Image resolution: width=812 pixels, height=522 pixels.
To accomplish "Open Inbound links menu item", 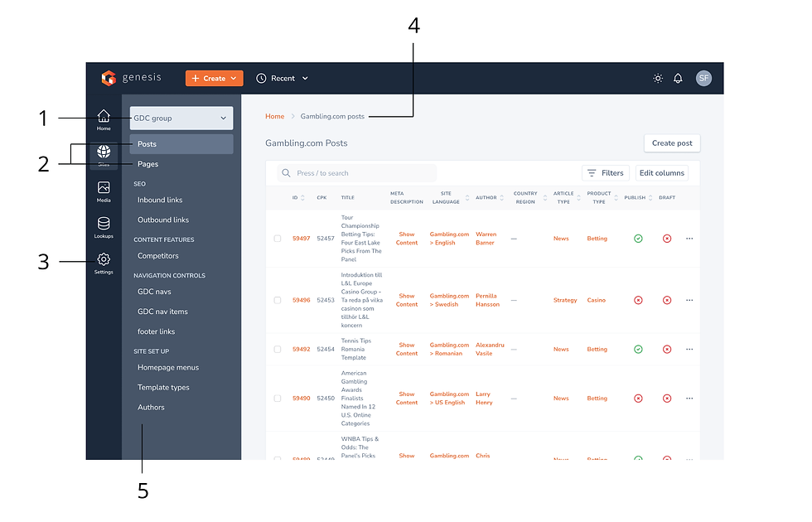I will coord(160,200).
